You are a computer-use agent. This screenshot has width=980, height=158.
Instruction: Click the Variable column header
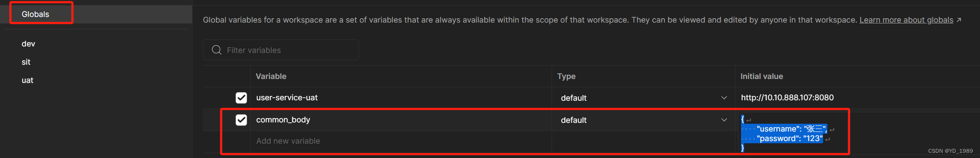pos(271,76)
